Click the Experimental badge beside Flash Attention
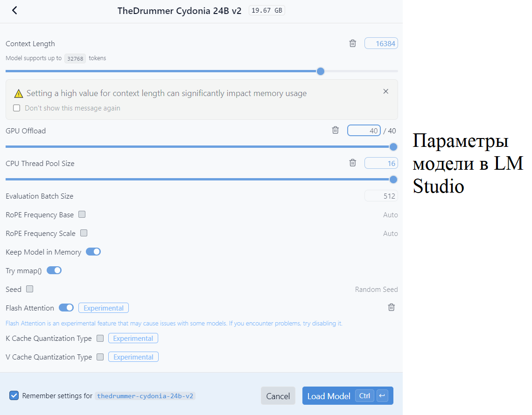 click(x=104, y=308)
